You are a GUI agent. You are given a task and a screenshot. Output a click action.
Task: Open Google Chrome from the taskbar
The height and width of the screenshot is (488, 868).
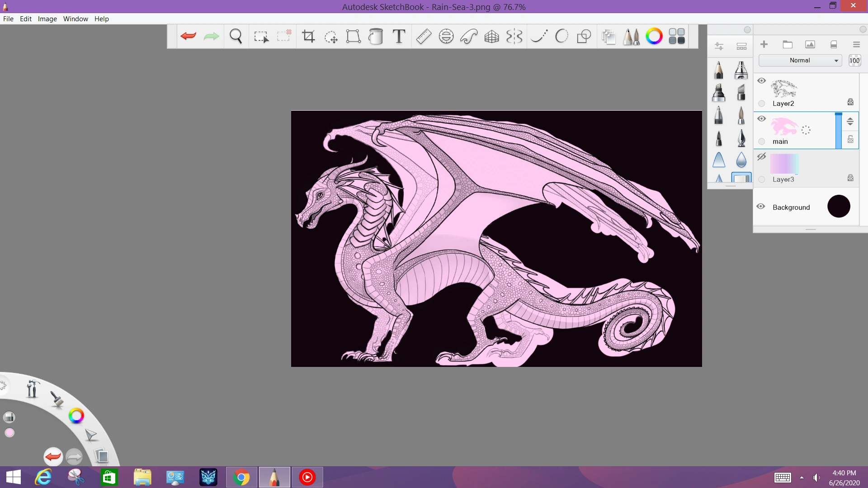pyautogui.click(x=241, y=477)
